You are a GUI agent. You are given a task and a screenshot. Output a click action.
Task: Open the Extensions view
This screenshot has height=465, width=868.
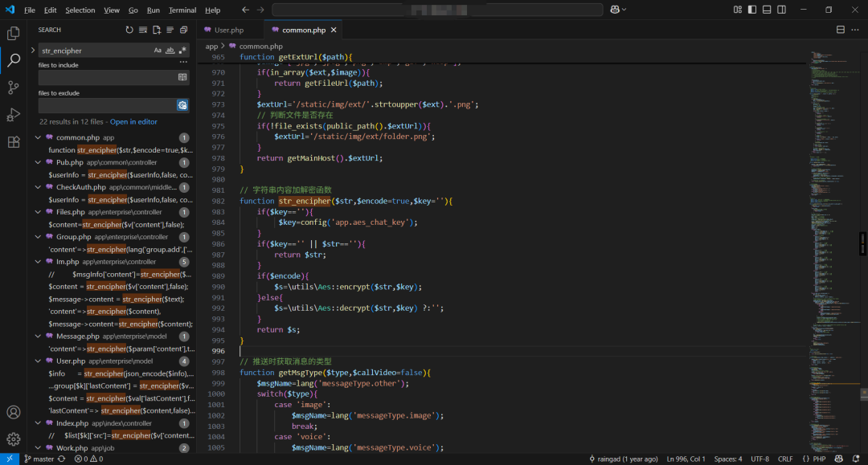(14, 142)
